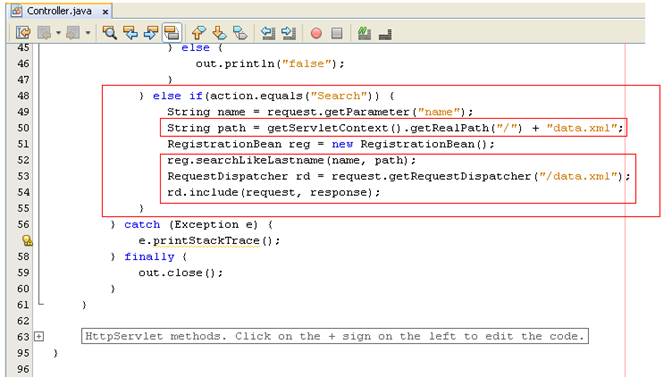672x386 pixels.
Task: Click line number 50 in the gutter
Action: pyautogui.click(x=24, y=128)
